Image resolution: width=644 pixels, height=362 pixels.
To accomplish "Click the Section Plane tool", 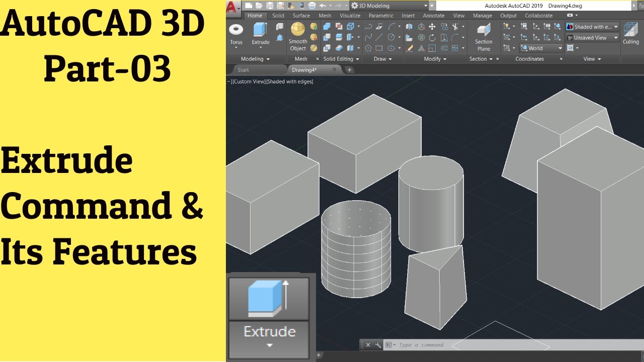I will pos(484,37).
